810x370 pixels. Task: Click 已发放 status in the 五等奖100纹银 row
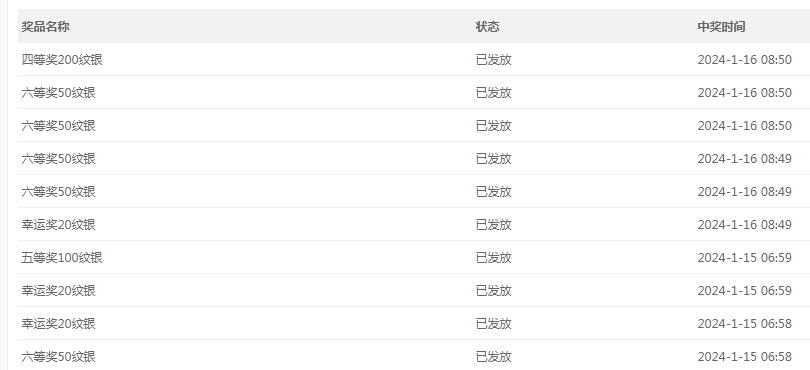point(493,258)
